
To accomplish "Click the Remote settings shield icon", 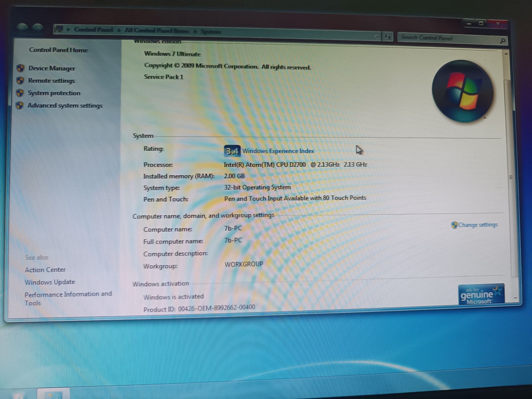I will pos(20,80).
